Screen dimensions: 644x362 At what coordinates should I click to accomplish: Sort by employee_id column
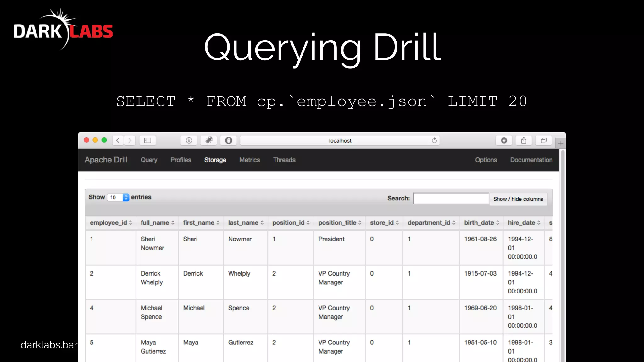coord(110,223)
